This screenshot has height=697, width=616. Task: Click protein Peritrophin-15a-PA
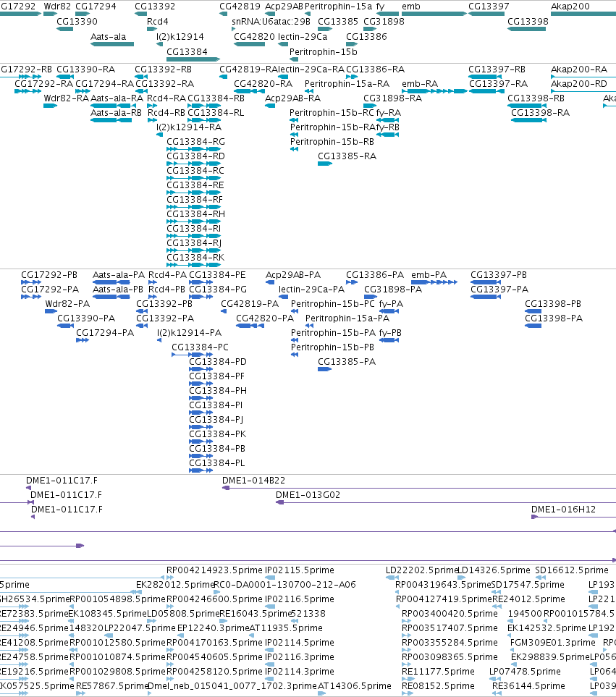(347, 318)
